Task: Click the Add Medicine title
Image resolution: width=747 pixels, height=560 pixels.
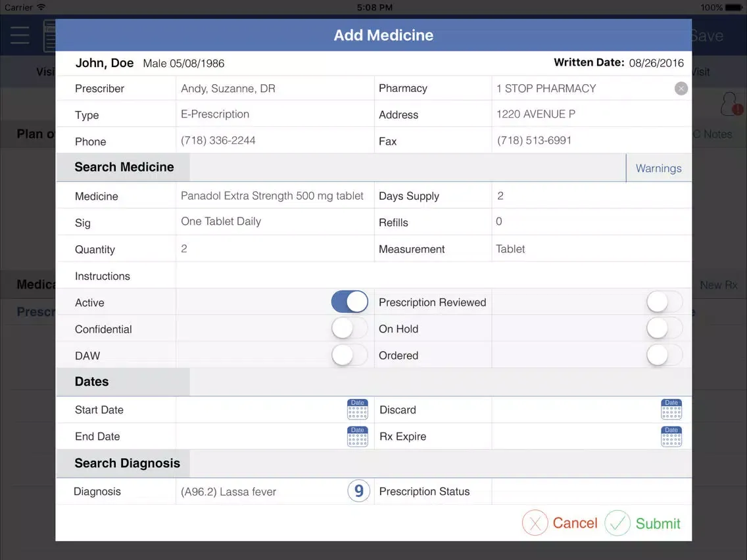Action: coord(383,35)
